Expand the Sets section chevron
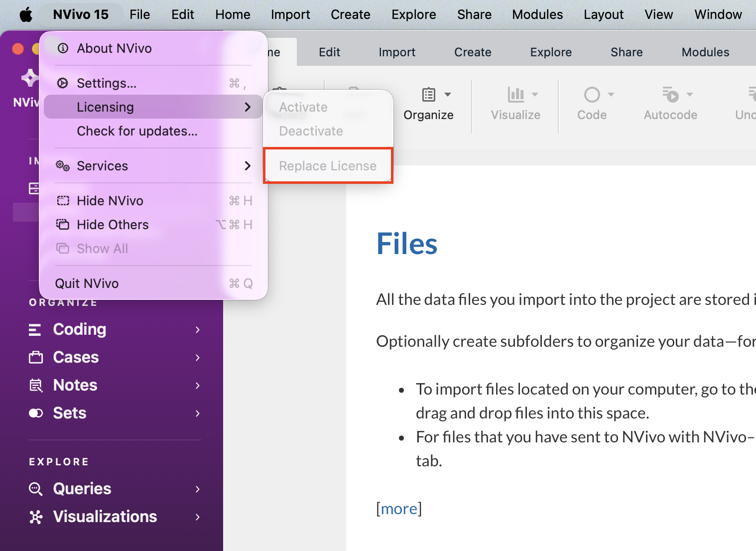Screen dimensions: 756x551 click(x=198, y=413)
